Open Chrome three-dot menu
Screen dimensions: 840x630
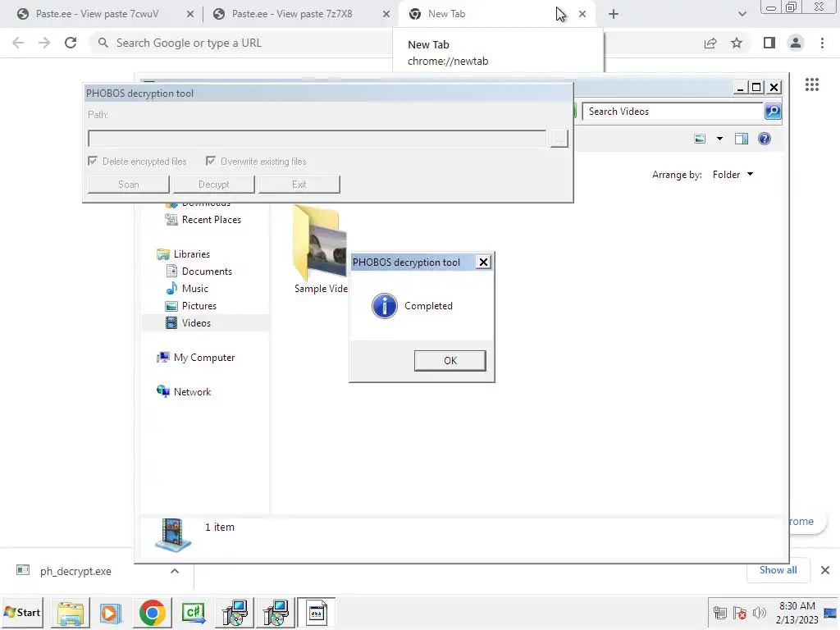822,43
